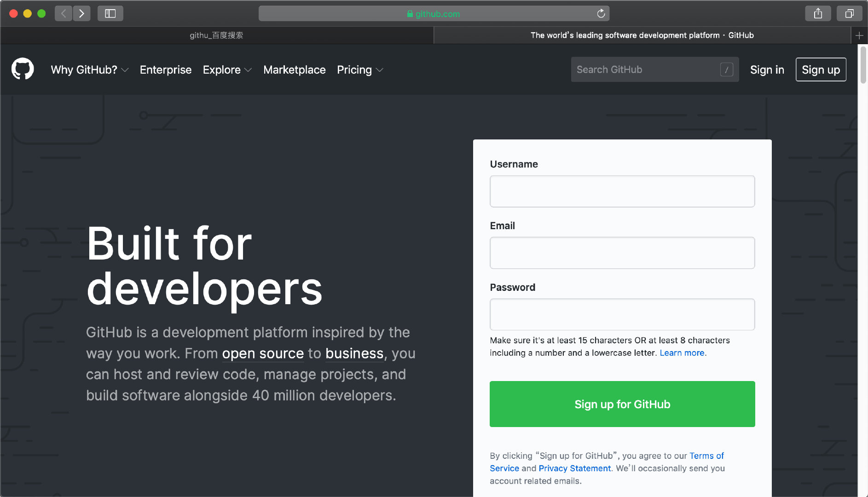This screenshot has height=497, width=868.
Task: Click the green Sign up for GitHub button
Action: pyautogui.click(x=622, y=404)
